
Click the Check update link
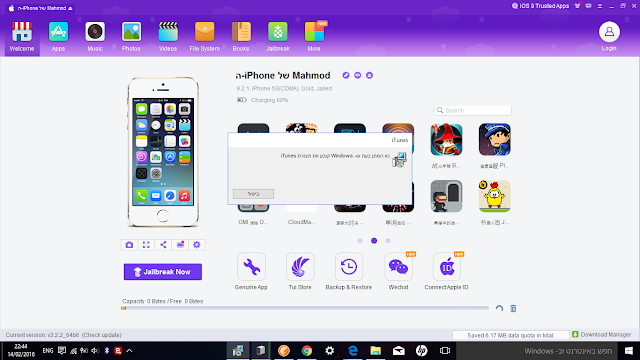(x=102, y=335)
